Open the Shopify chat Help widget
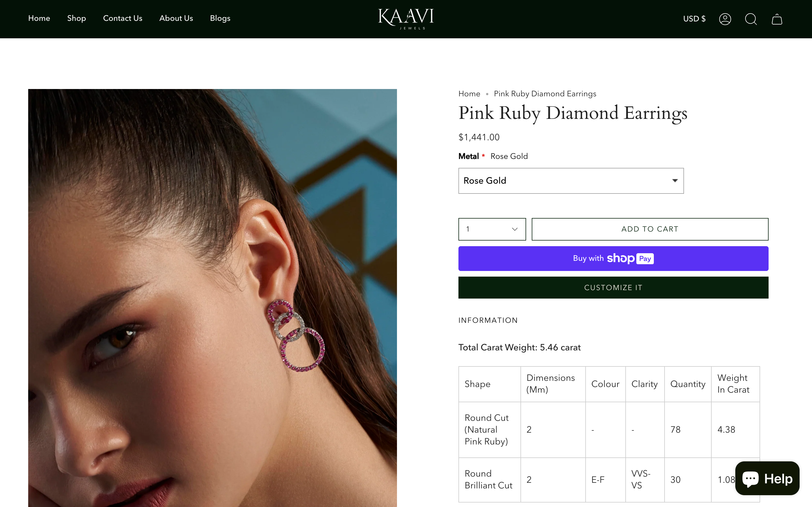Image resolution: width=812 pixels, height=507 pixels. 767,478
